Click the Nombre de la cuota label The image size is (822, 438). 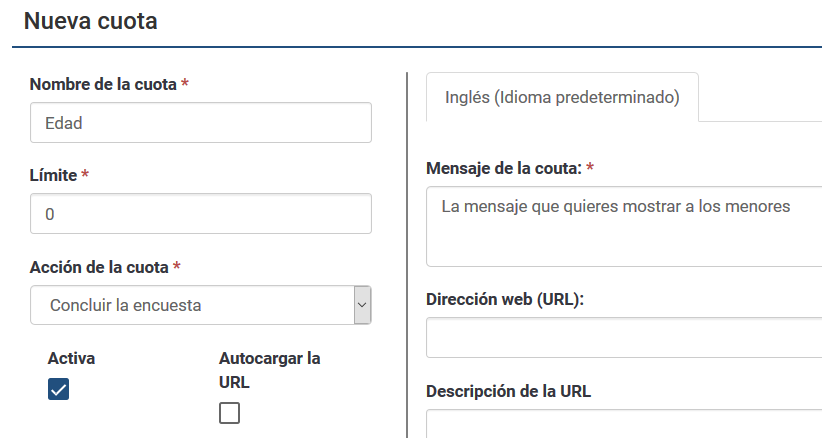(x=104, y=85)
